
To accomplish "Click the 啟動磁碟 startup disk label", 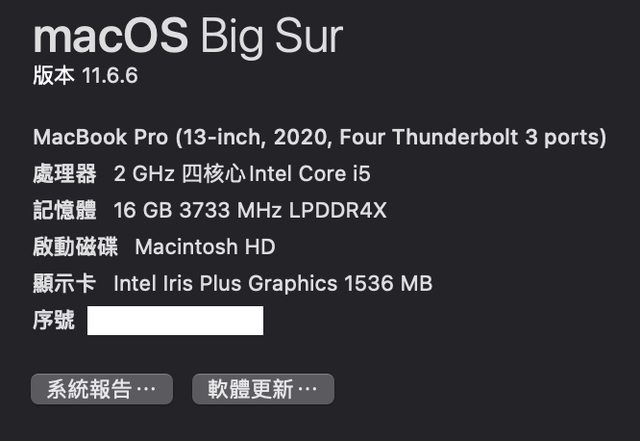I will (x=75, y=246).
